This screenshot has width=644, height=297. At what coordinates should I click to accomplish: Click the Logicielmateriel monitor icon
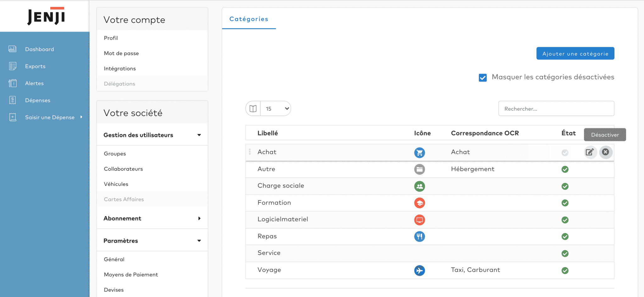[x=419, y=220]
